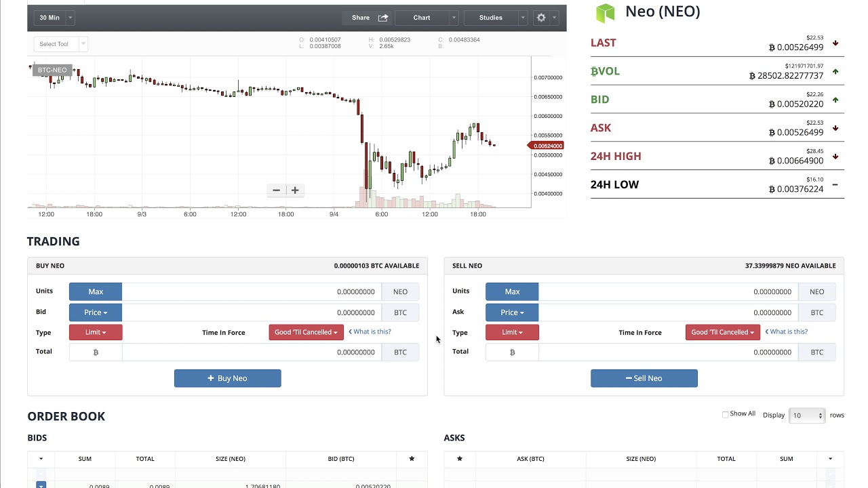Viewport: 868px width, 488px height.
Task: Click the Bids TOTAL column header
Action: tap(145, 459)
